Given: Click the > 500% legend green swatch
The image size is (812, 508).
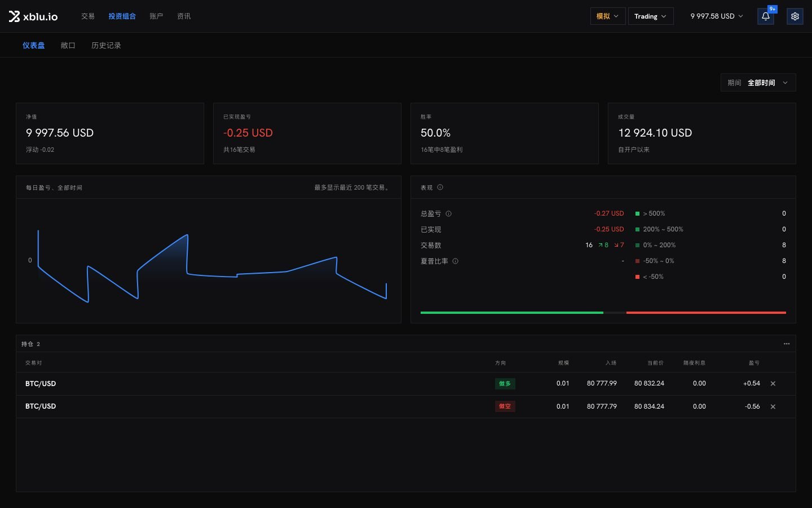Looking at the screenshot, I should (637, 214).
